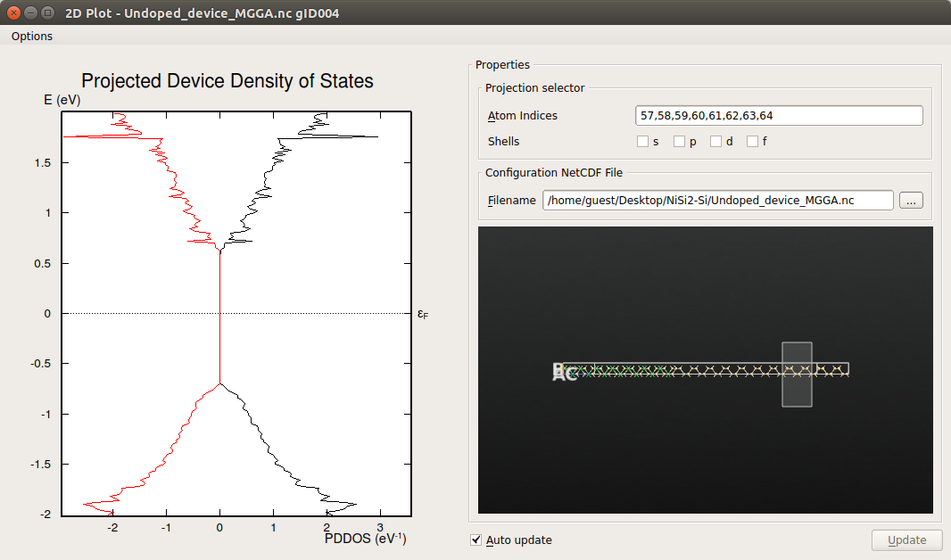Click the PDDOS (eV-1) axis label

coord(365,539)
